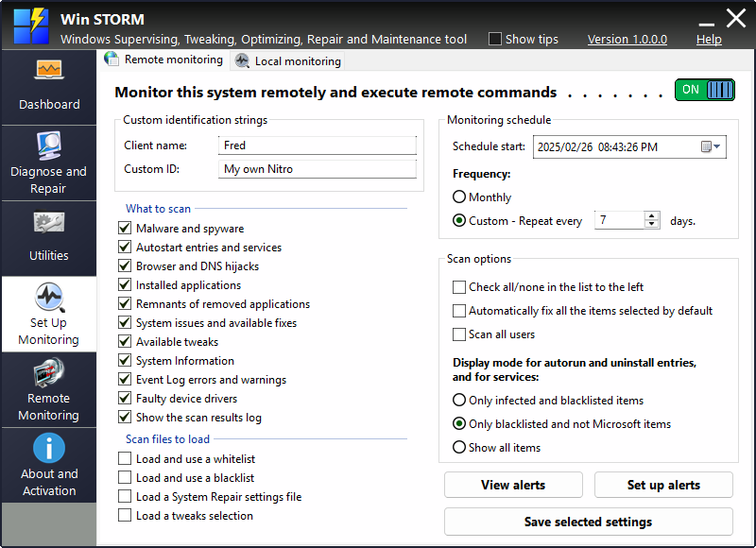
Task: Turn off remote monitoring with the ON switch
Action: coord(704,89)
